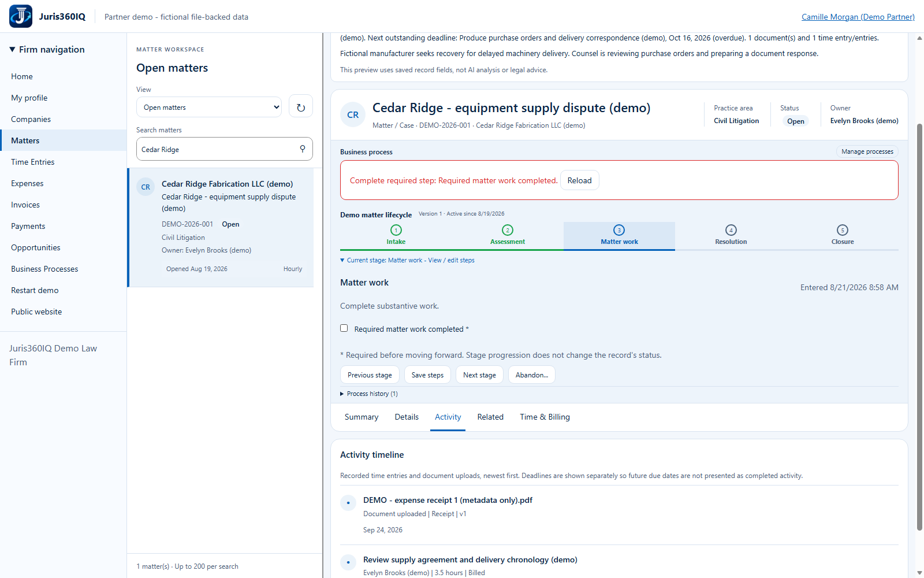The height and width of the screenshot is (578, 924).
Task: Click Save steps button
Action: click(427, 375)
